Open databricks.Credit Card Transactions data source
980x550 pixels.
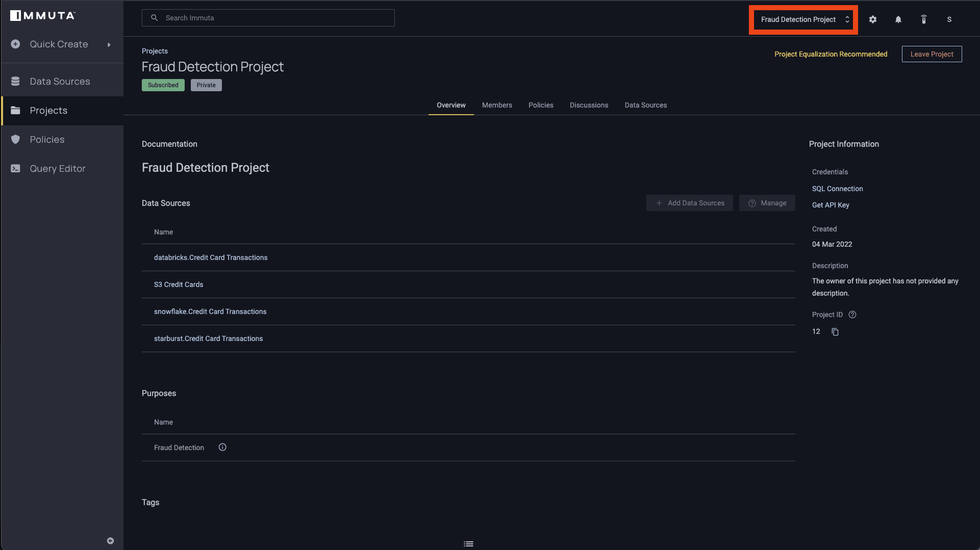[x=211, y=257]
